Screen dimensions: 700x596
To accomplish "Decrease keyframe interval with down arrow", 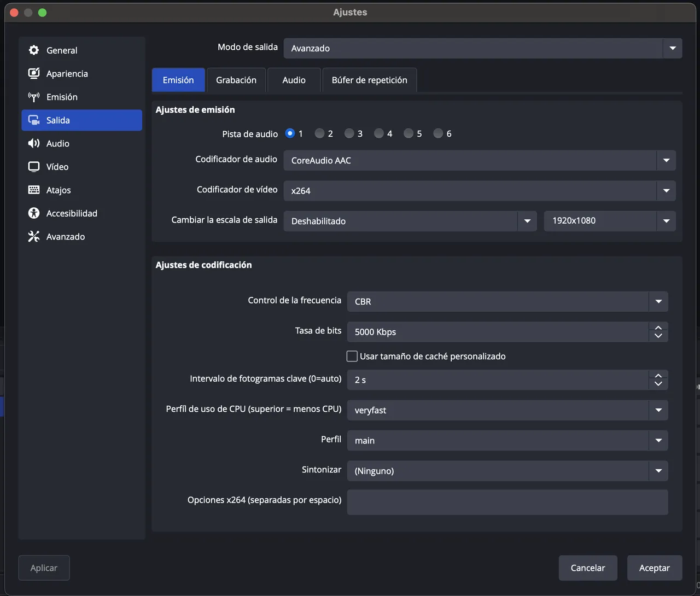I will click(658, 384).
